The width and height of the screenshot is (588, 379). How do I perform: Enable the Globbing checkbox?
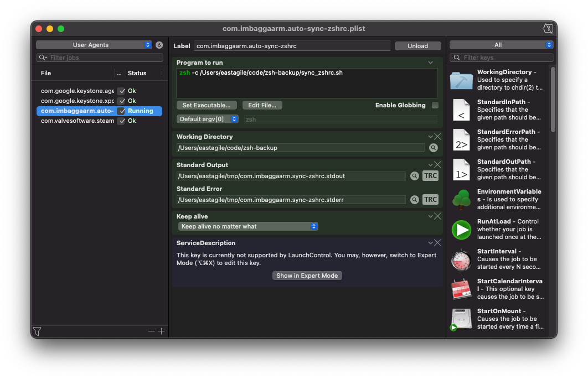tap(435, 105)
